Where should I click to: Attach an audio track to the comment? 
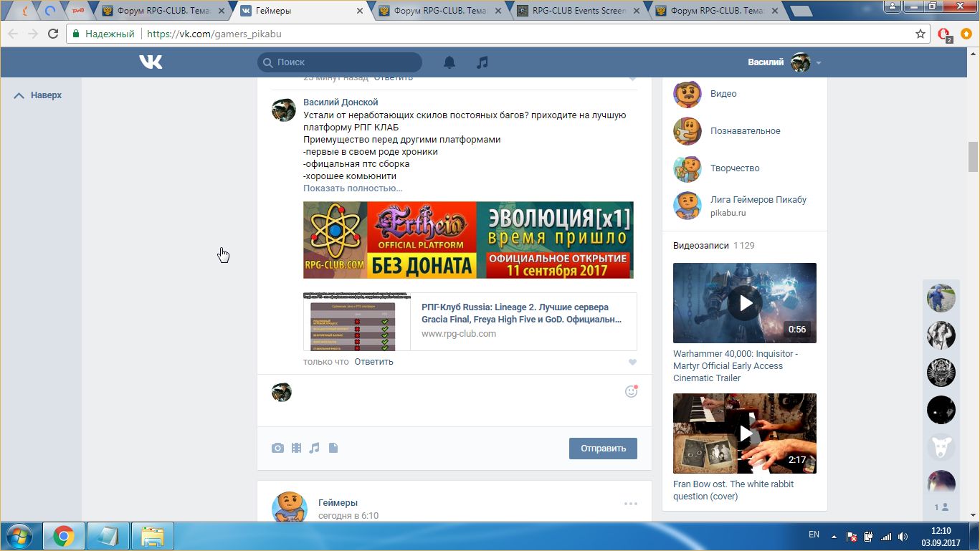[x=314, y=449]
